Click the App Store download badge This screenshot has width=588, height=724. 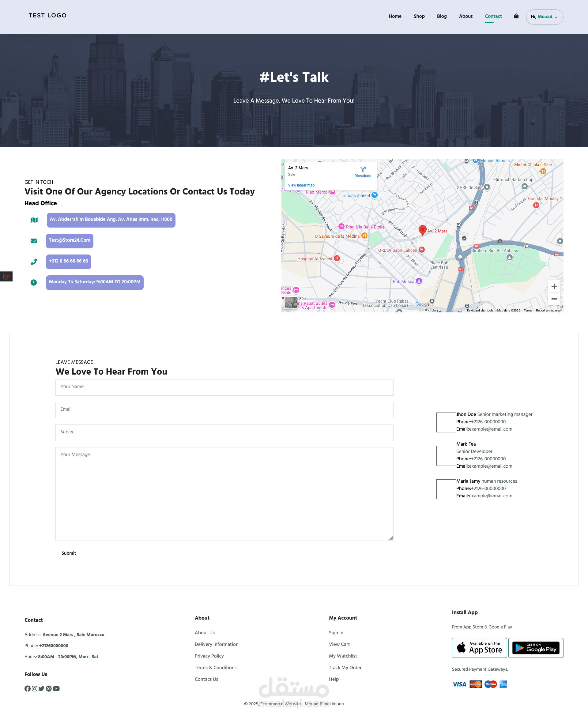[479, 647]
